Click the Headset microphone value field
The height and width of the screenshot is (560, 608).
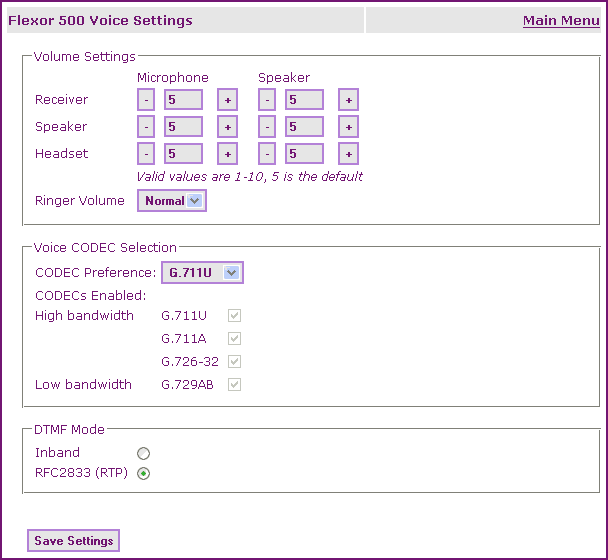point(183,154)
